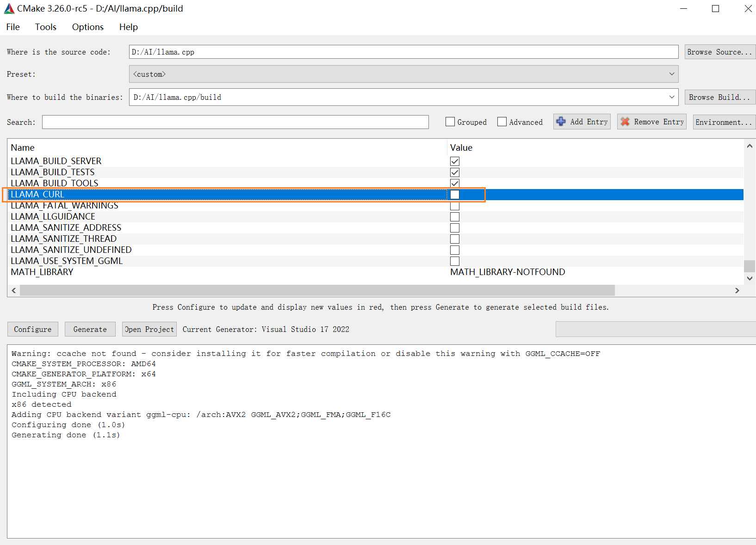The width and height of the screenshot is (756, 545).
Task: Click the cache list scroll down arrow
Action: point(750,278)
